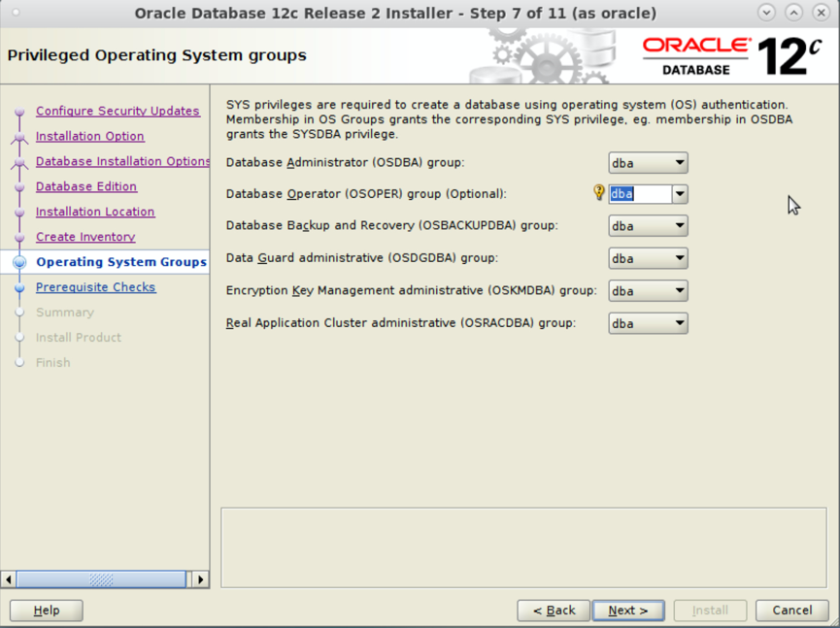
Task: Minimize the installer window
Action: click(766, 13)
